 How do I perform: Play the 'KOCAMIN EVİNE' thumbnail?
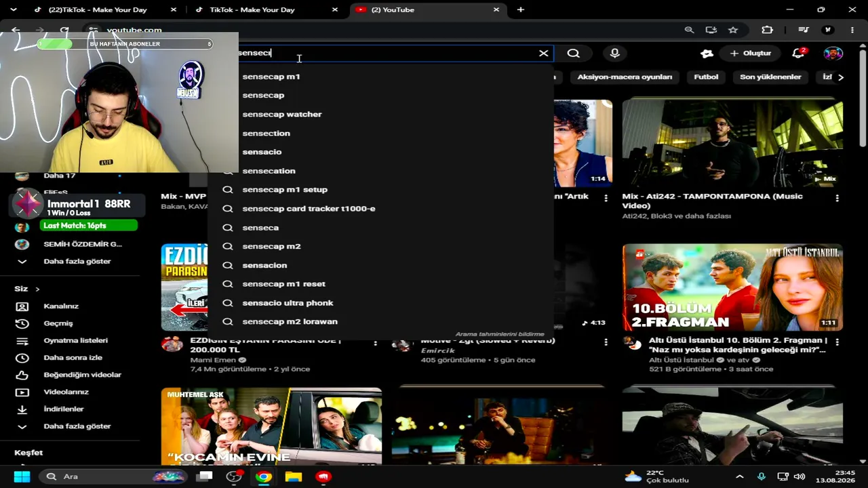pos(271,427)
